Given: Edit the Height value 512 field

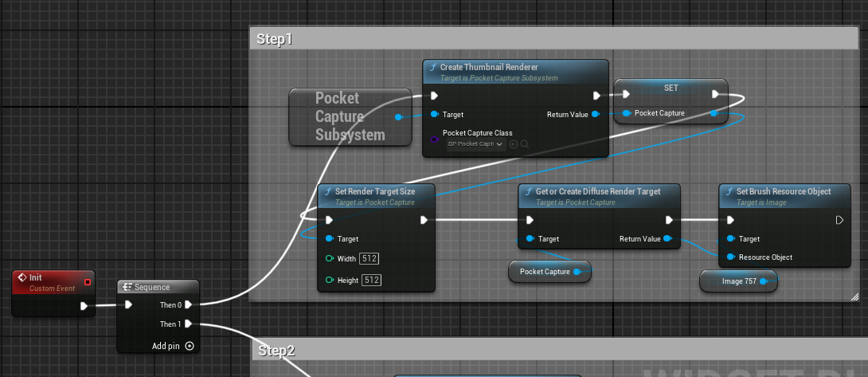Looking at the screenshot, I should (x=372, y=280).
